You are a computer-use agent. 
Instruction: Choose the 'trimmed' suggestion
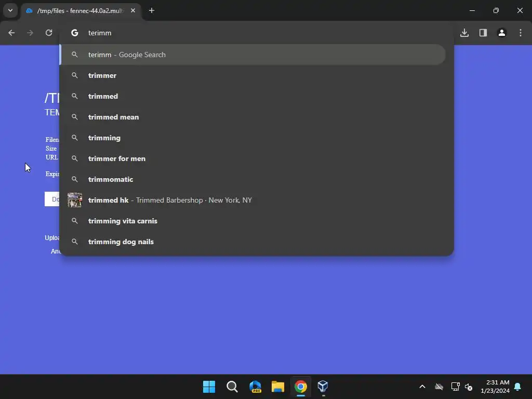coord(252,96)
